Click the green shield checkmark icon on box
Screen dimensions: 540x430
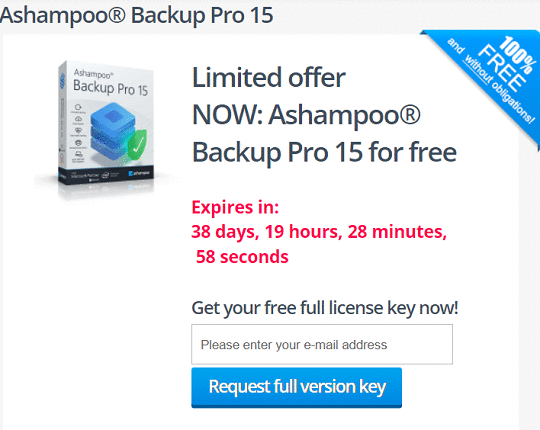[x=137, y=147]
